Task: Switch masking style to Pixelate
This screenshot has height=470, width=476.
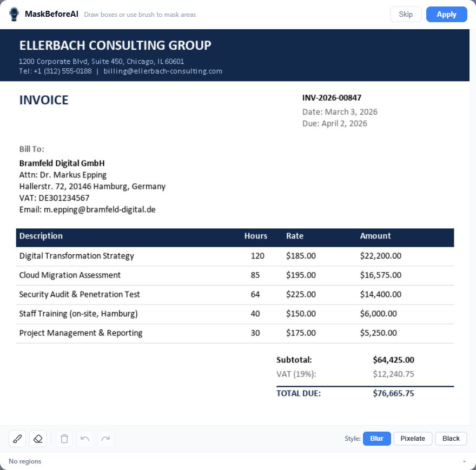Action: (413, 439)
